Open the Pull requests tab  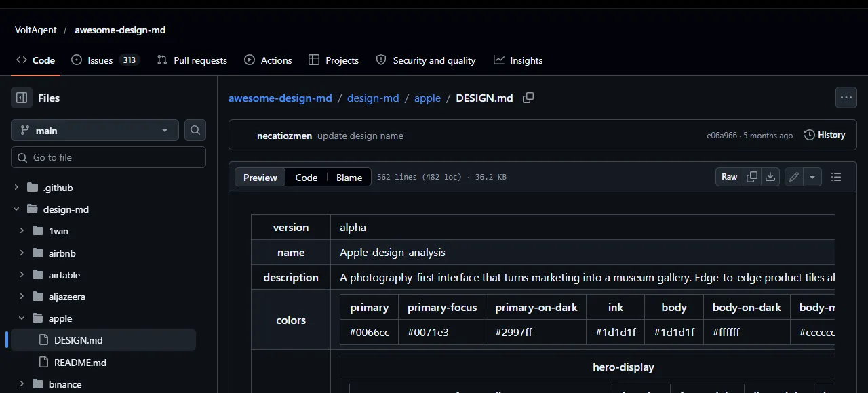tap(192, 60)
